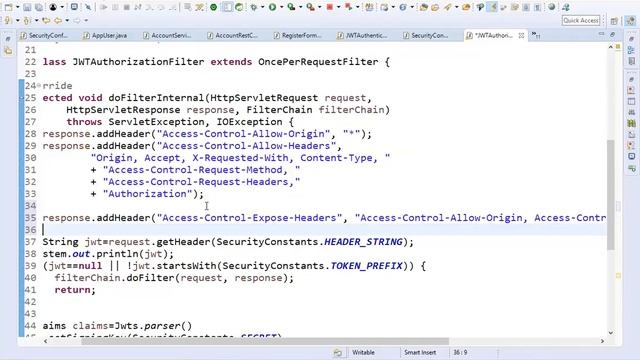Screen dimensions: 640x360
Task: Expand the External Tools dropdown arrow
Action: pyautogui.click(x=320, y=7)
